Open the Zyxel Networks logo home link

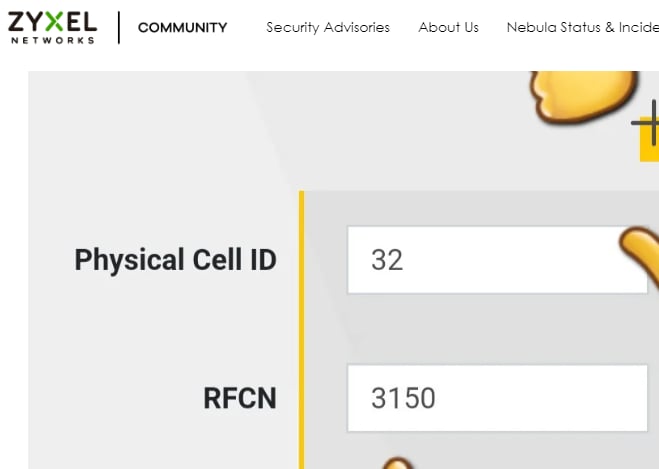(x=53, y=27)
